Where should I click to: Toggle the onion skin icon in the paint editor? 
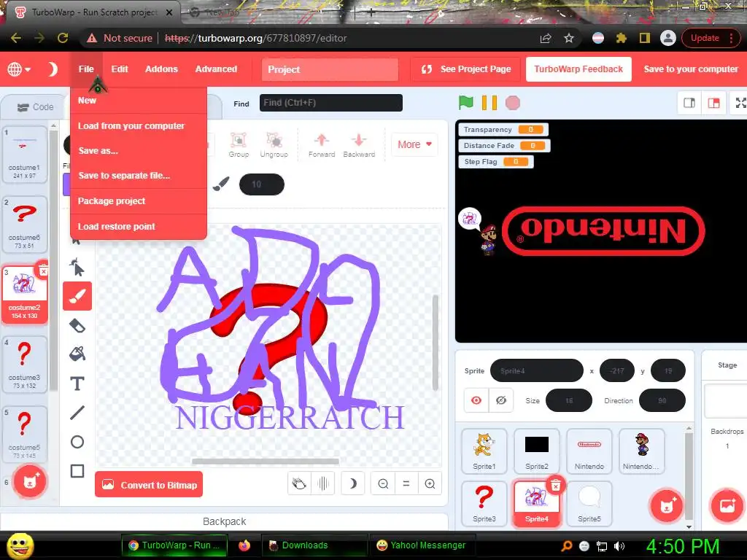point(299,484)
